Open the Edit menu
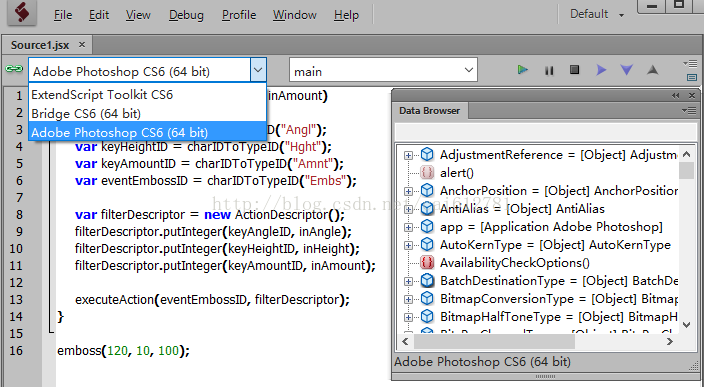The image size is (704, 387). 99,15
